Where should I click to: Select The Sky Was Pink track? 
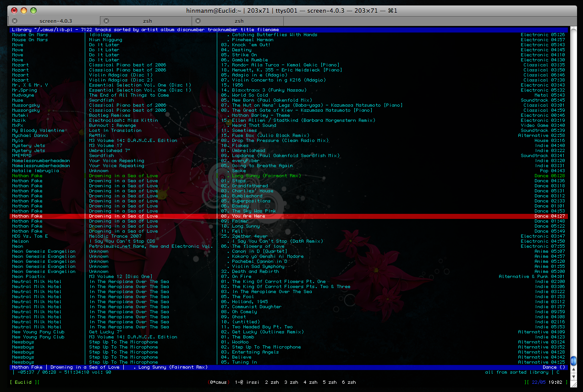coord(254,211)
